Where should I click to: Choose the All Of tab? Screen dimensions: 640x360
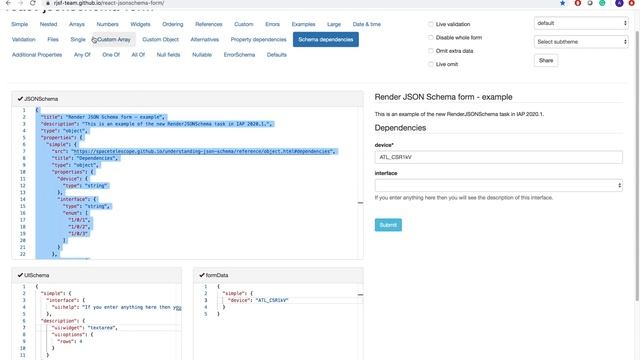pyautogui.click(x=138, y=55)
